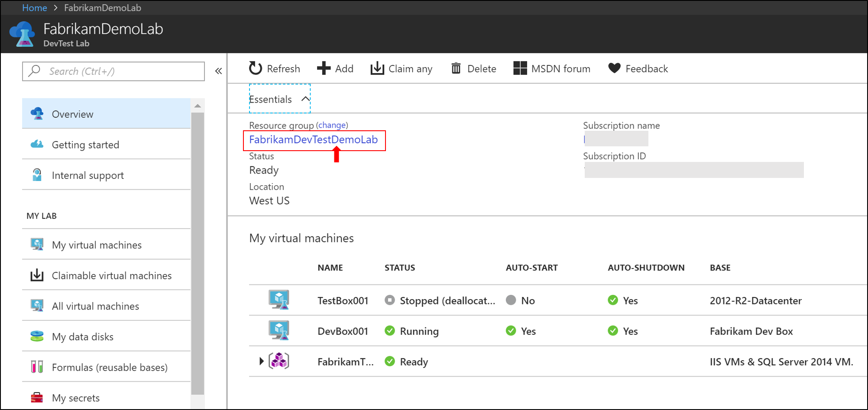Go to Home breadcrumb link
Screen dimensions: 868x410
35,8
